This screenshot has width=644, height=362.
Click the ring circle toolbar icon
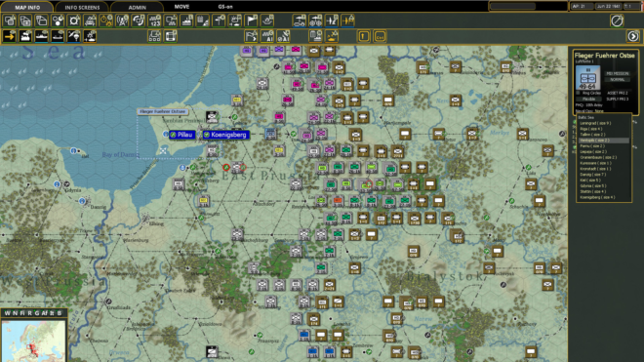click(x=74, y=20)
